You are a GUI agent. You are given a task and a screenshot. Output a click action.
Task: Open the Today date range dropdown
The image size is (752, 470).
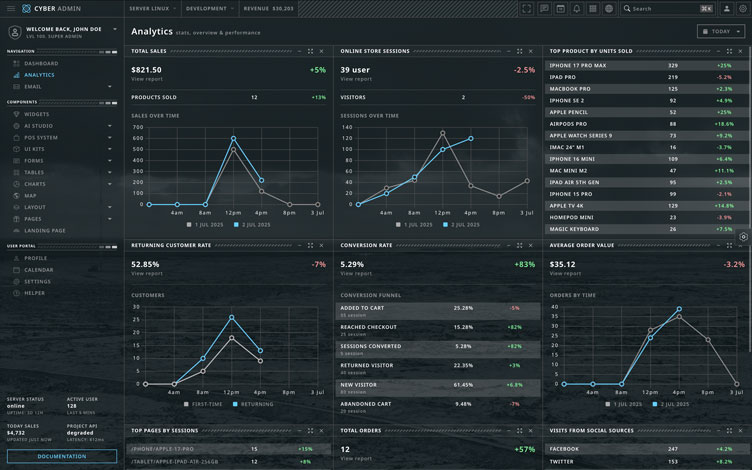720,32
